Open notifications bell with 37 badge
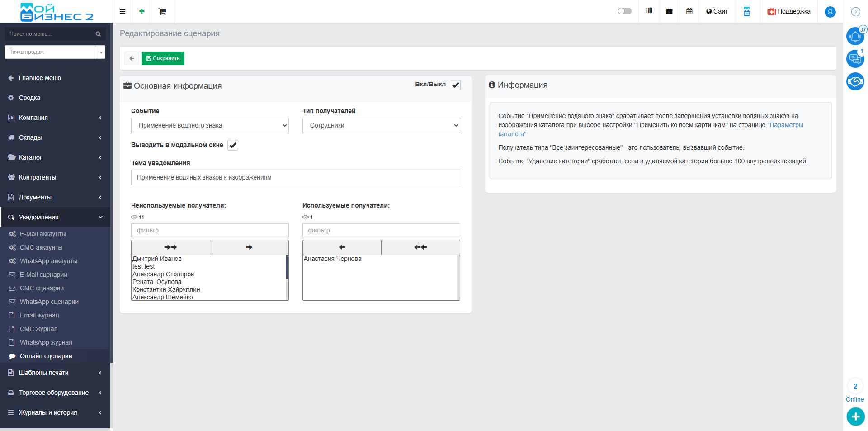The width and height of the screenshot is (868, 431). coord(855,36)
